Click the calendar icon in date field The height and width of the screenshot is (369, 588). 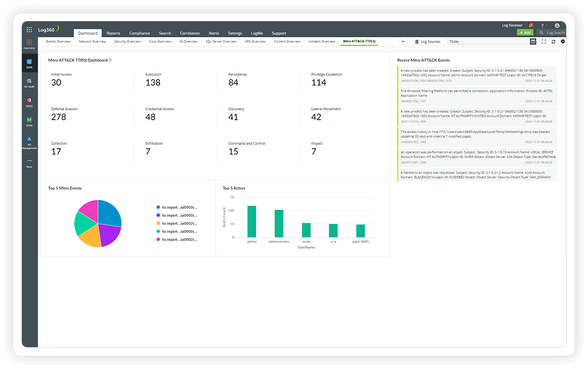point(533,42)
